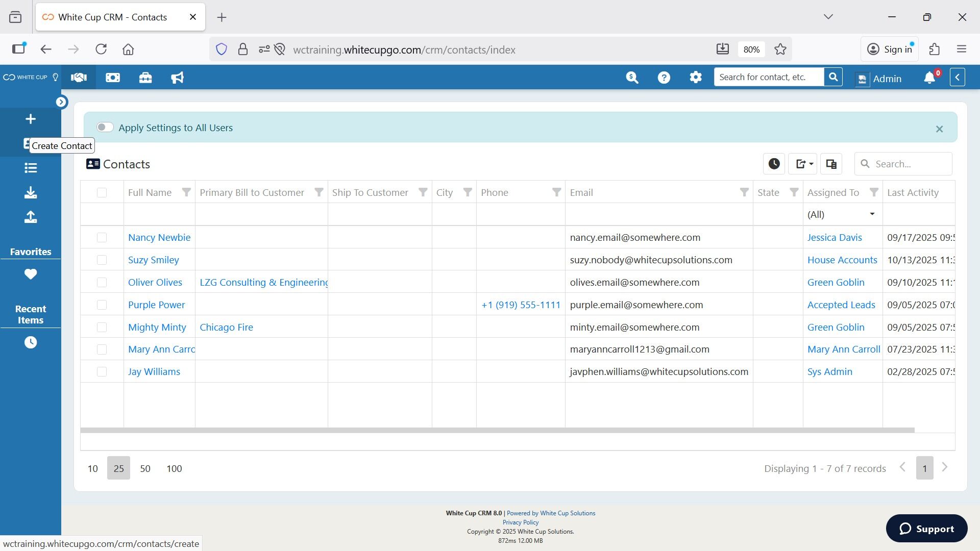The image size is (980, 551).
Task: Select the Oliver Olives row checkbox
Action: [x=102, y=283]
